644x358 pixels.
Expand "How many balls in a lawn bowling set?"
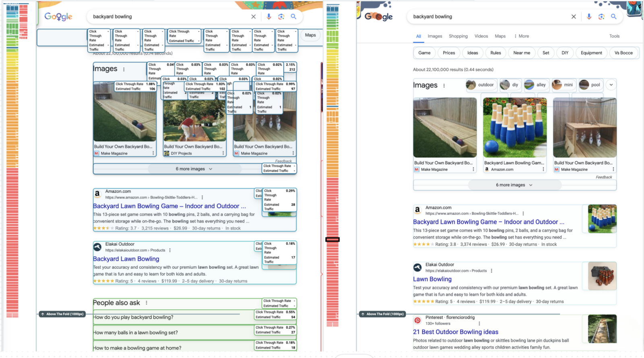pos(136,333)
